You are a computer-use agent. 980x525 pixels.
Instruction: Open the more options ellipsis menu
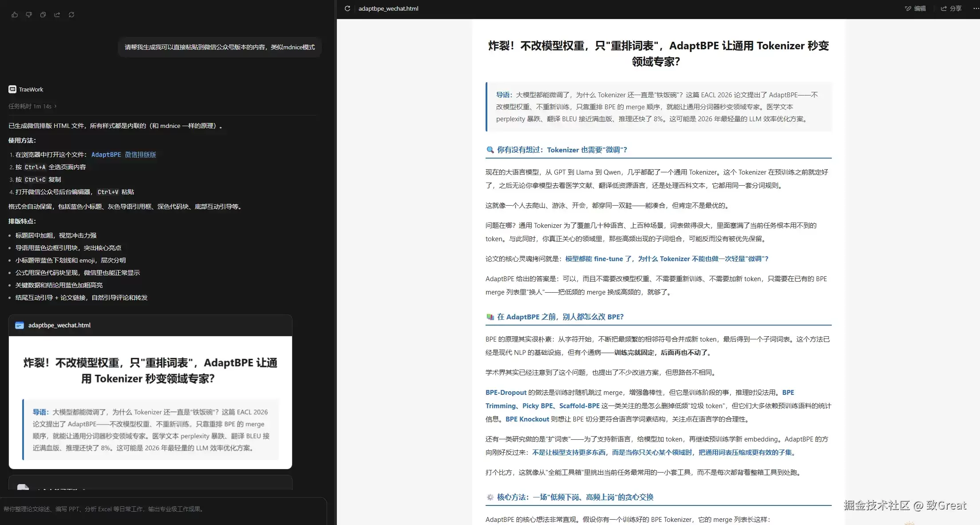pyautogui.click(x=976, y=8)
